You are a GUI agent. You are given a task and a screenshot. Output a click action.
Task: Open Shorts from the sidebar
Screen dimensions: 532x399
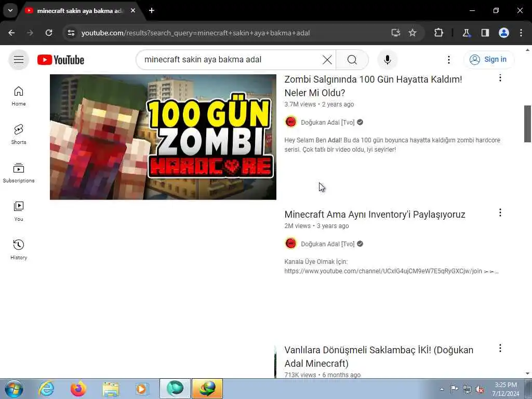[19, 135]
